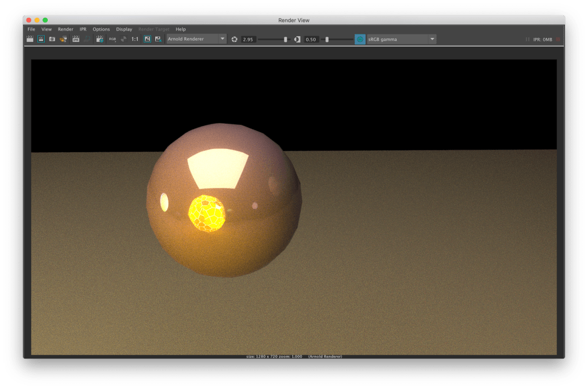Screen dimensions: 588x389
Task: Take a snapshot with the camera icon
Action: (x=52, y=39)
